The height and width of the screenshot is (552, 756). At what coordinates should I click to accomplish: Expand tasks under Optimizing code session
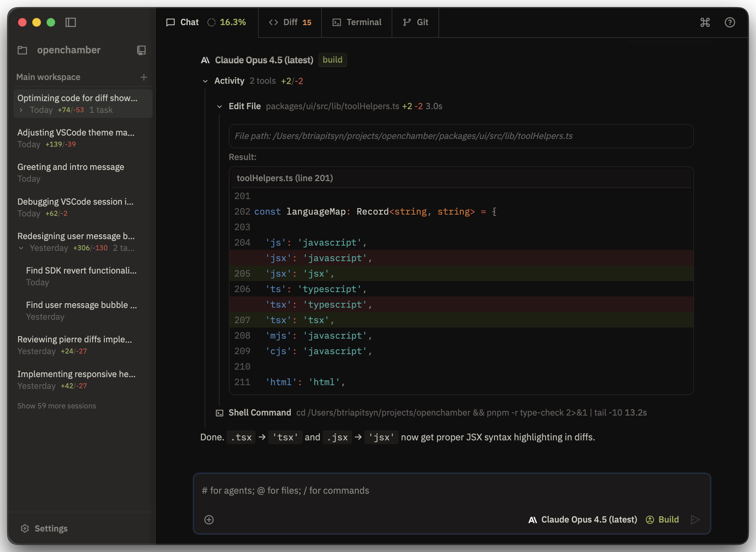pyautogui.click(x=21, y=110)
